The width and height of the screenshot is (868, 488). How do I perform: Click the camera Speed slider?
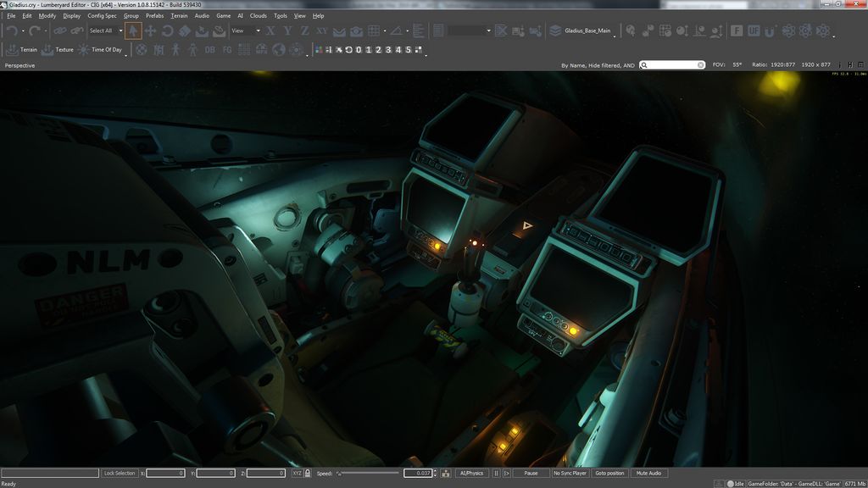pyautogui.click(x=367, y=473)
